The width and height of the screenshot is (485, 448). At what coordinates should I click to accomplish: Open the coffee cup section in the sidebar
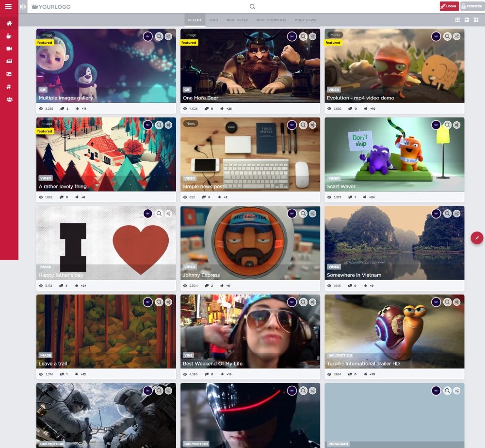tap(9, 36)
